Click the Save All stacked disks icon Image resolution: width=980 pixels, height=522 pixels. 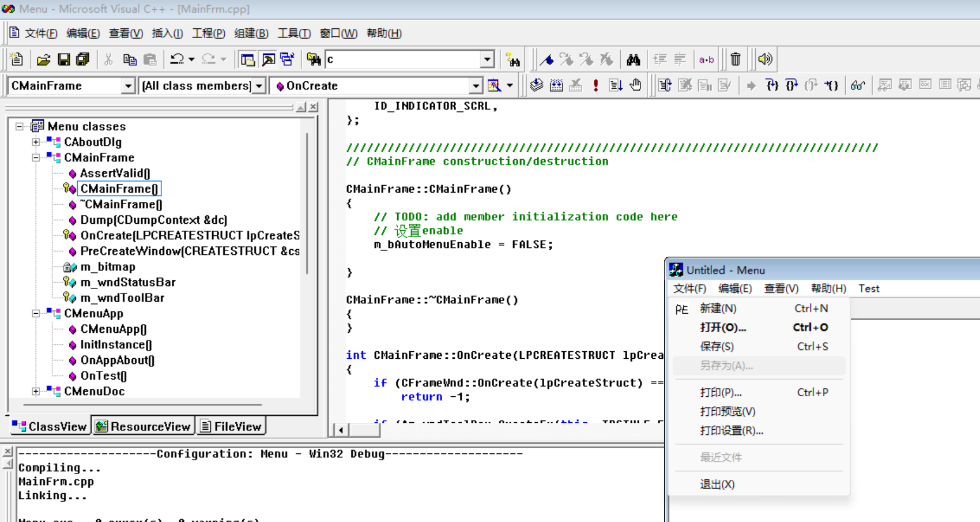point(83,59)
